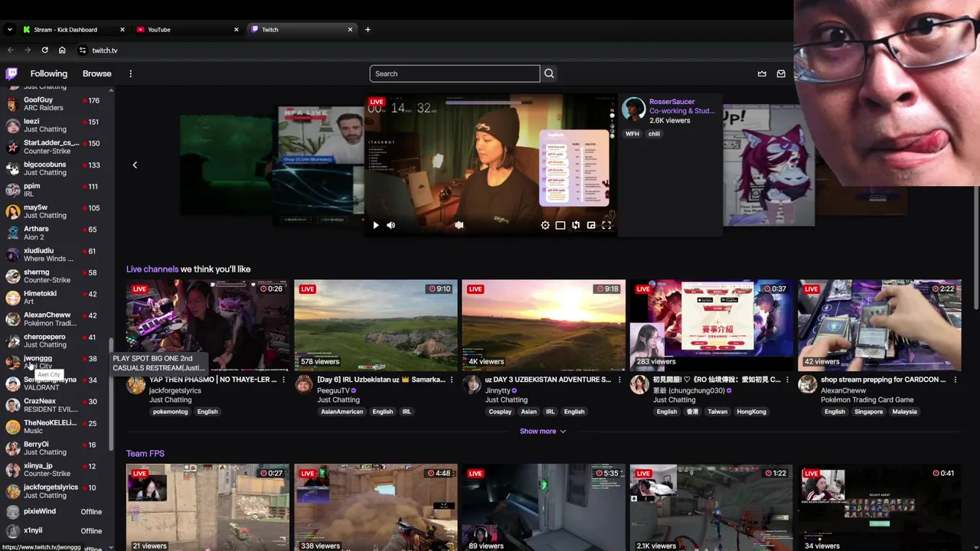Image resolution: width=980 pixels, height=551 pixels.
Task: Toggle theatre mode on featured player
Action: 560,225
